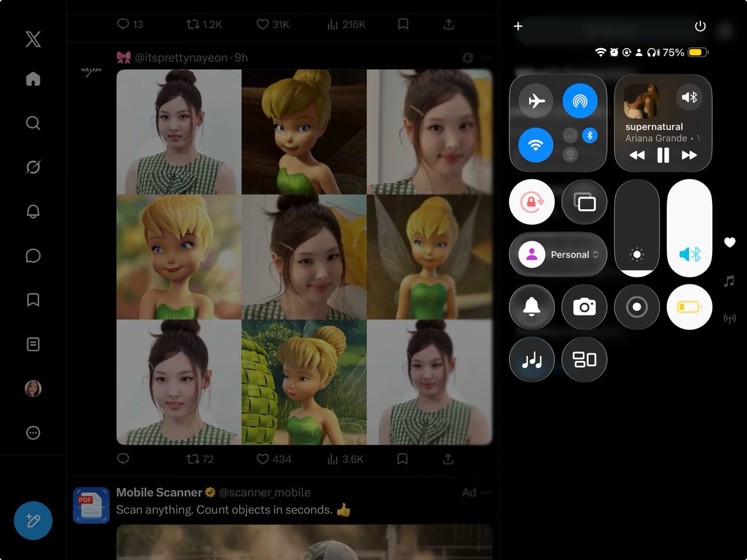
Task: Share the post with 31K likes
Action: pos(448,24)
